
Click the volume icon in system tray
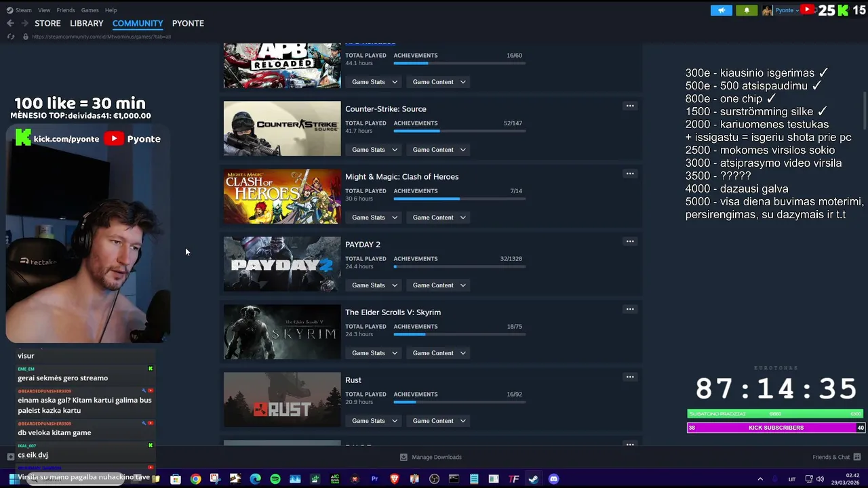click(820, 479)
